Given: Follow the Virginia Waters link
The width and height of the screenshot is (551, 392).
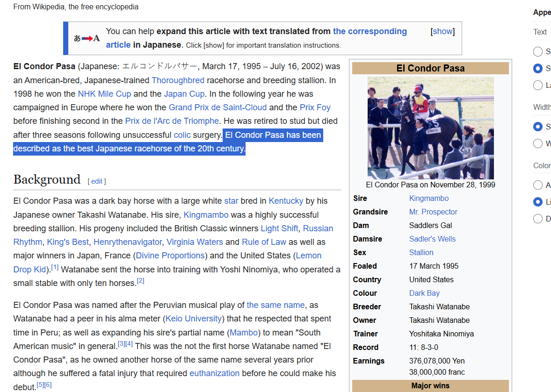Looking at the screenshot, I should pos(195,242).
